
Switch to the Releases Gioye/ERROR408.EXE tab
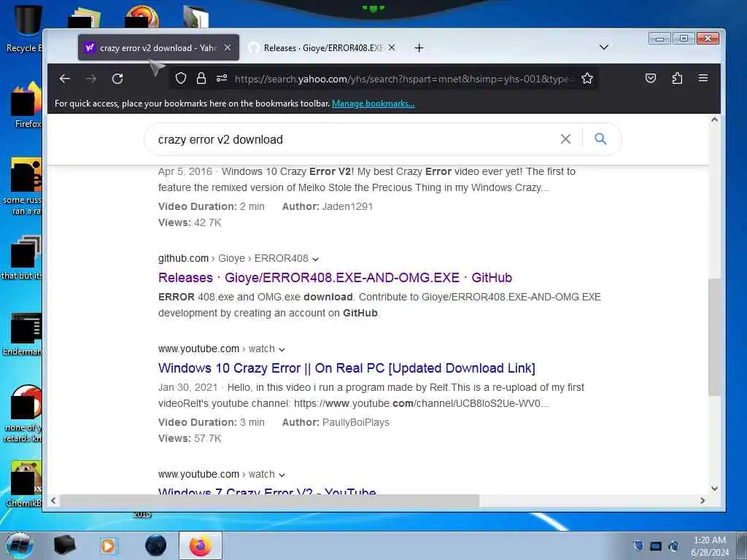pyautogui.click(x=322, y=47)
